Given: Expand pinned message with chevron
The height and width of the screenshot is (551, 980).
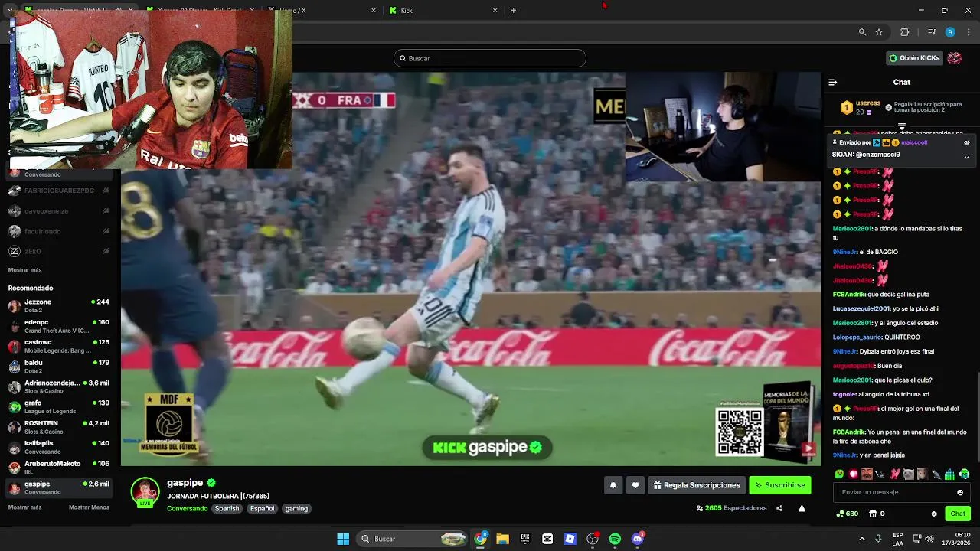Looking at the screenshot, I should tap(966, 157).
